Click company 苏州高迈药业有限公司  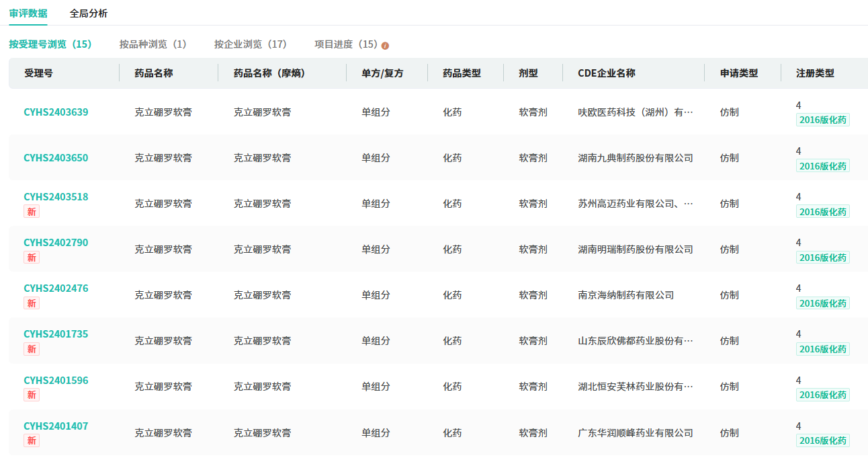[635, 204]
